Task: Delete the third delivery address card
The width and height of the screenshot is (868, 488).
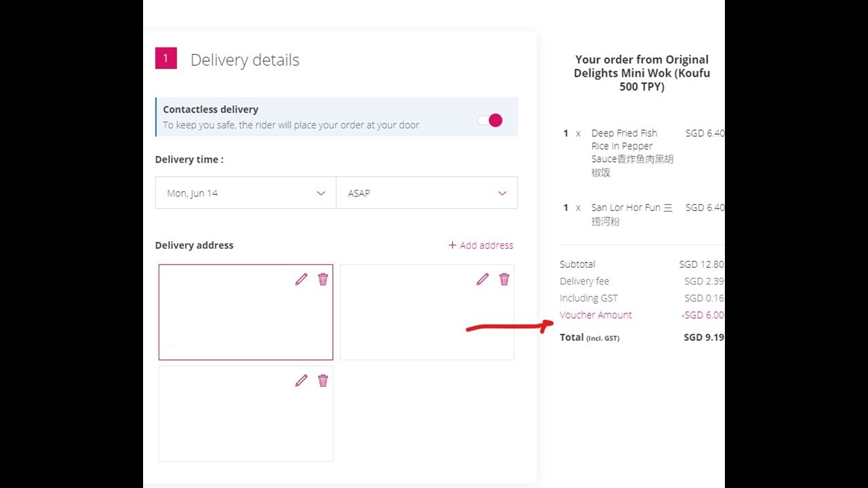Action: (x=323, y=381)
